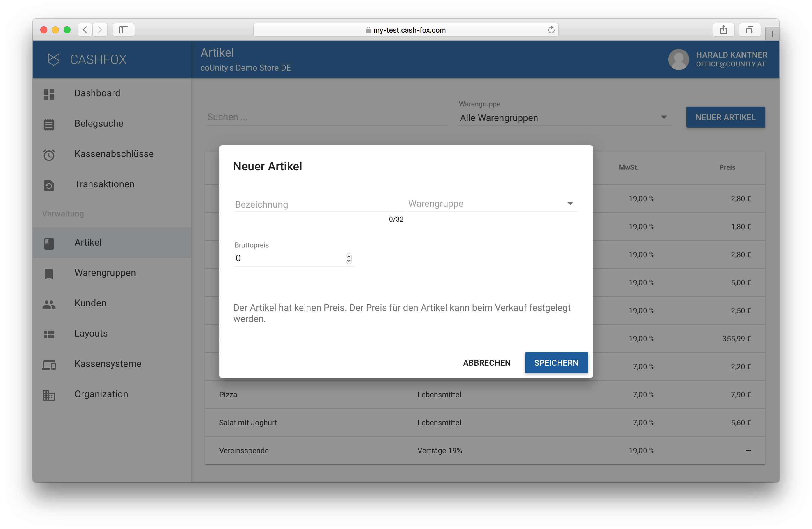This screenshot has width=812, height=529.
Task: Click the Cashfox fox logo
Action: tap(54, 59)
